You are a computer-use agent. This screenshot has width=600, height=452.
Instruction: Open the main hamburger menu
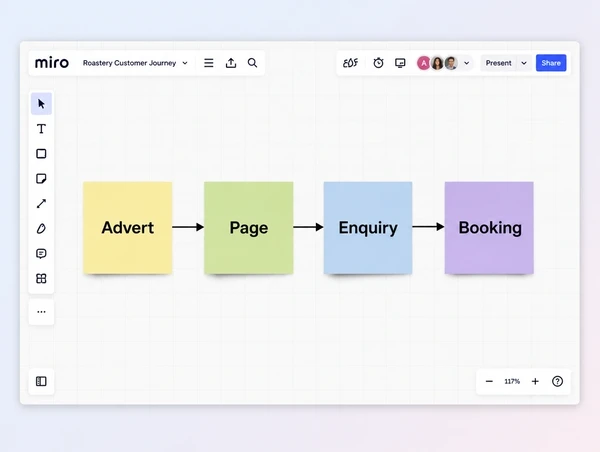pos(209,63)
